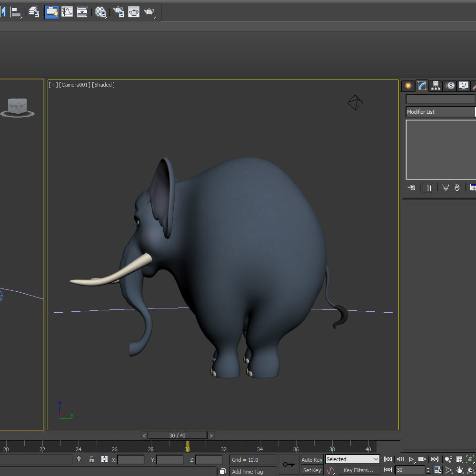Open the viewport [+] general menu
The image size is (476, 476).
(x=53, y=85)
